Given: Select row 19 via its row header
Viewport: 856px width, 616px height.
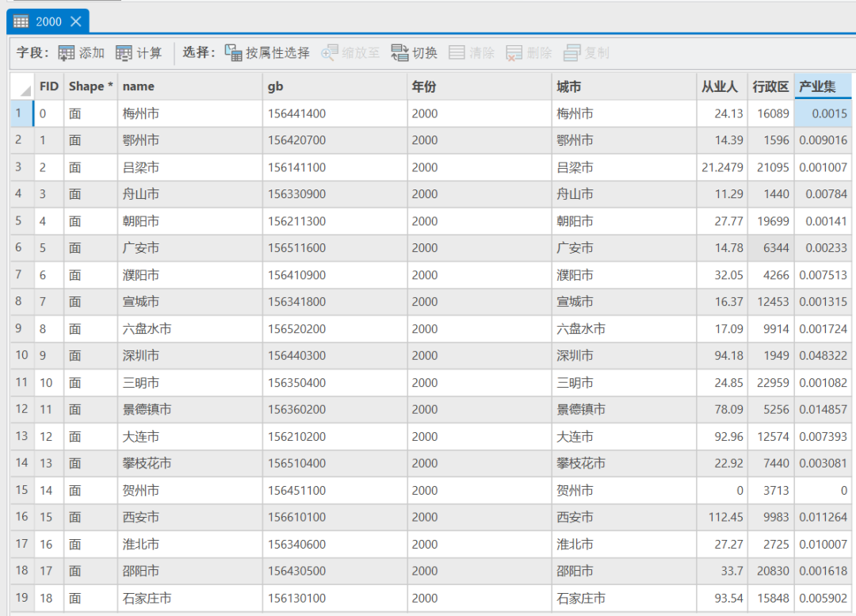Looking at the screenshot, I should [22, 598].
